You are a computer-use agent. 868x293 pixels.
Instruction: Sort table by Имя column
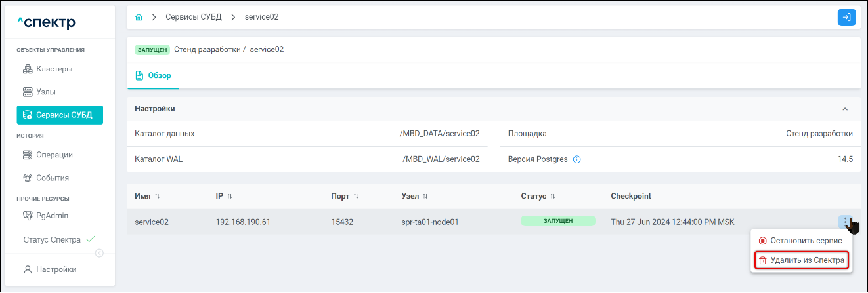click(157, 197)
